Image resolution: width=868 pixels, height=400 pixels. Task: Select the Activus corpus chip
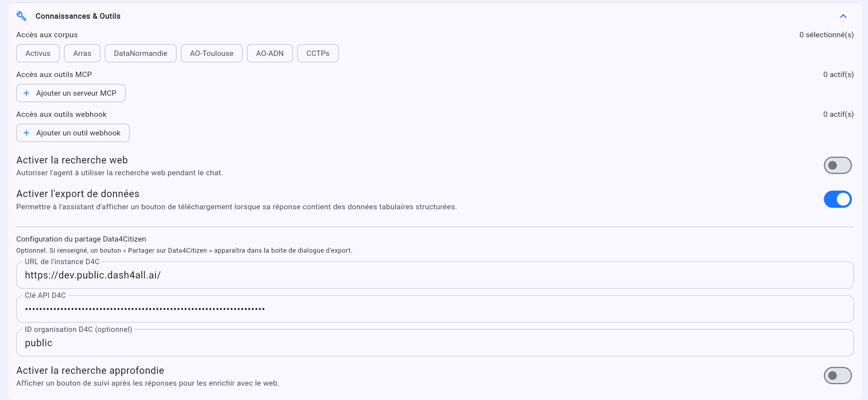tap(38, 53)
